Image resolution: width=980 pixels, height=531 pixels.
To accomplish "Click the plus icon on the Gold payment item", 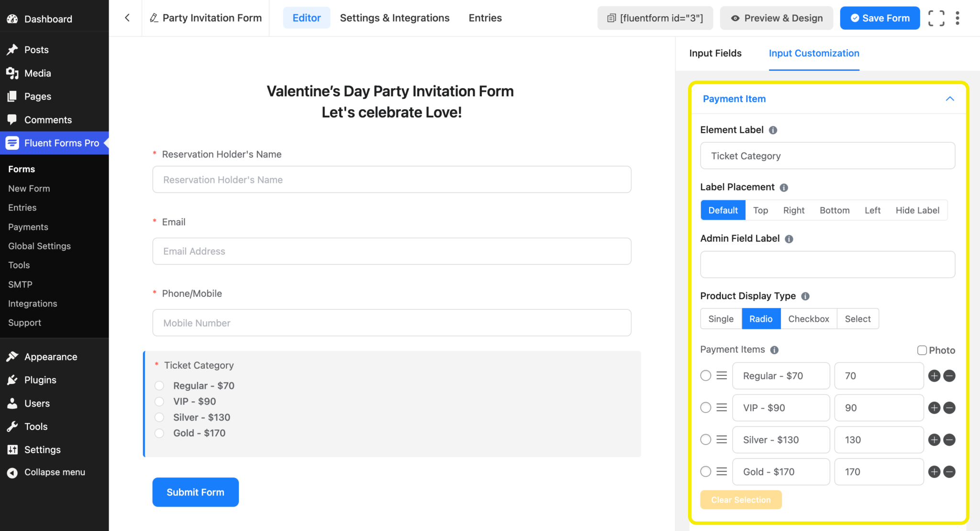I will click(934, 472).
